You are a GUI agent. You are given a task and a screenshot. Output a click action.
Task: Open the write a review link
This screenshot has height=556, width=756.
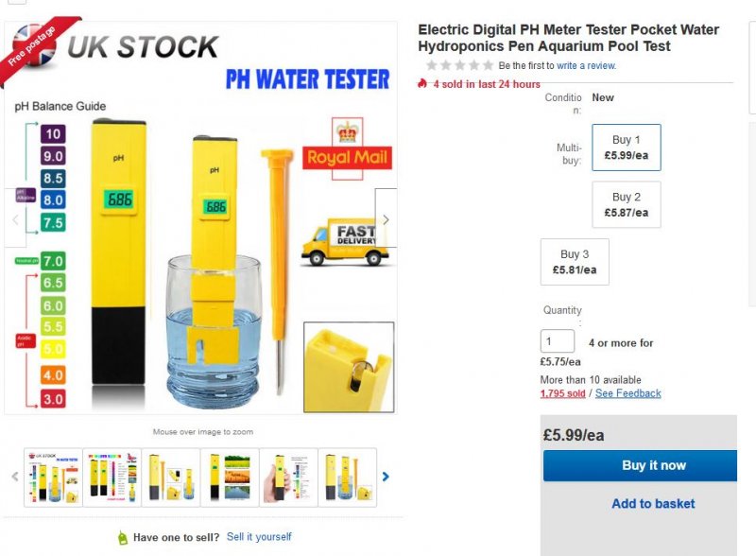coord(586,66)
